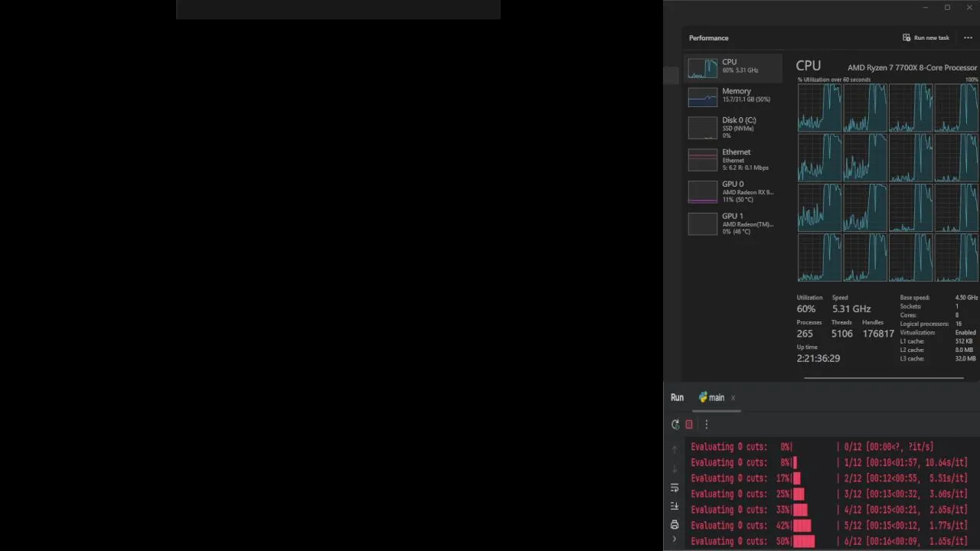Click the AMD Ryzen 7 7700X processor name
980x551 pixels.
coord(912,67)
